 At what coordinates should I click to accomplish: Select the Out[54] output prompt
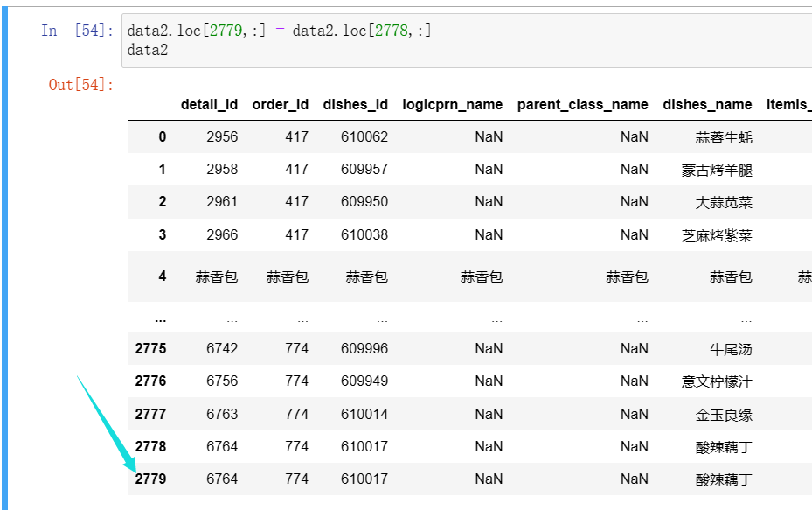[x=80, y=85]
